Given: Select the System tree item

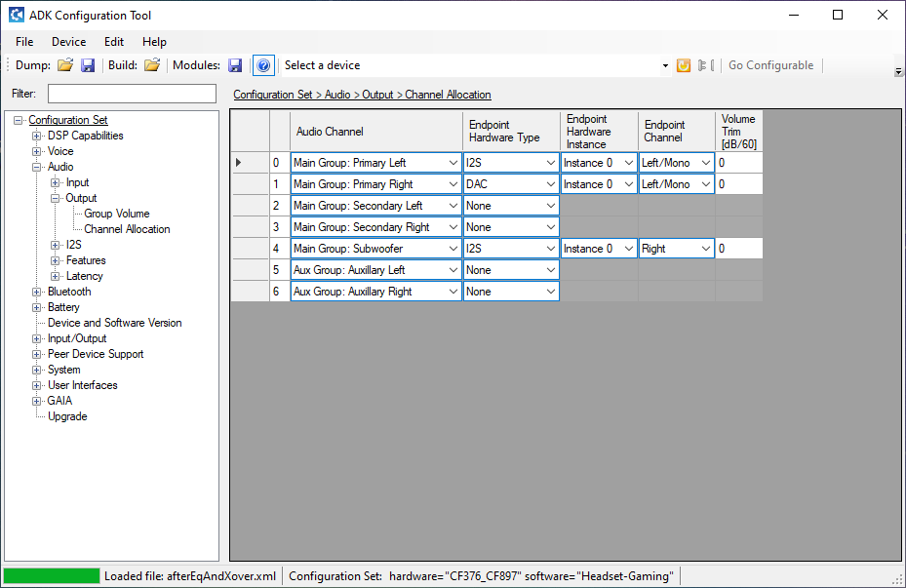Looking at the screenshot, I should click(63, 370).
